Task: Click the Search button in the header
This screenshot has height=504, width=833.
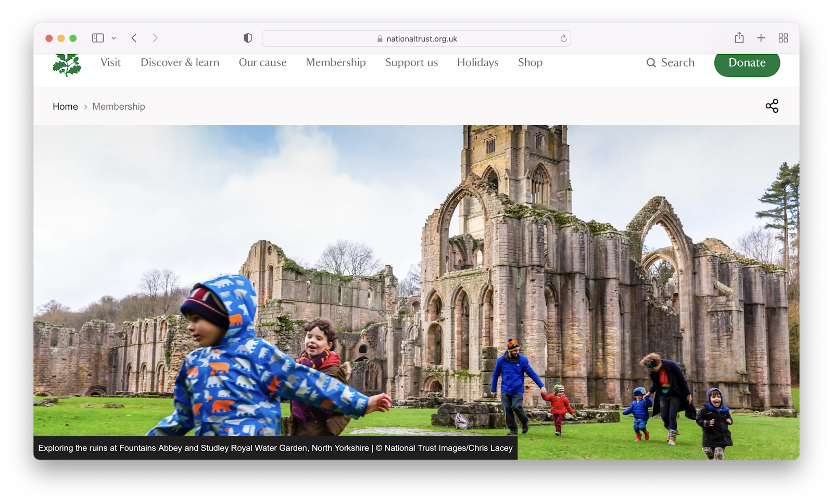Action: [x=671, y=62]
